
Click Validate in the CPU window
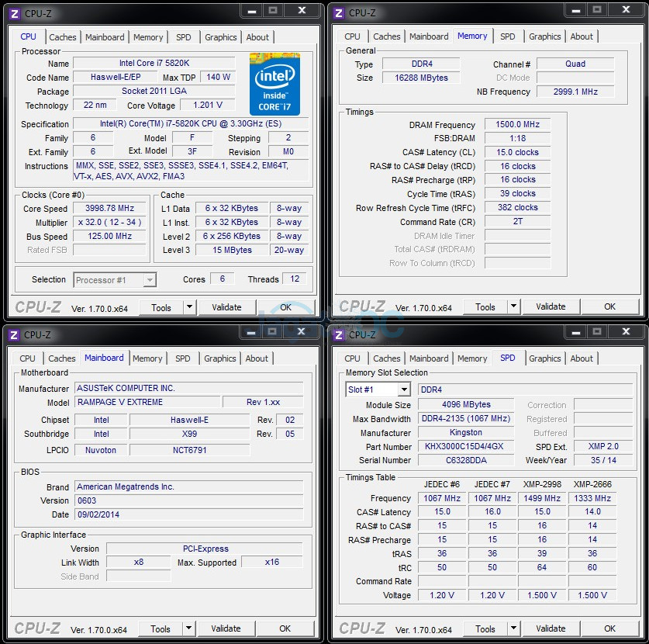(x=226, y=307)
